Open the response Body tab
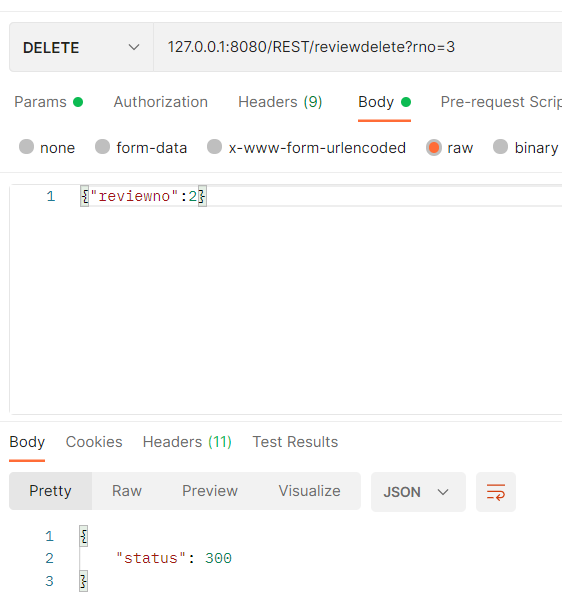The height and width of the screenshot is (609, 562). (27, 442)
